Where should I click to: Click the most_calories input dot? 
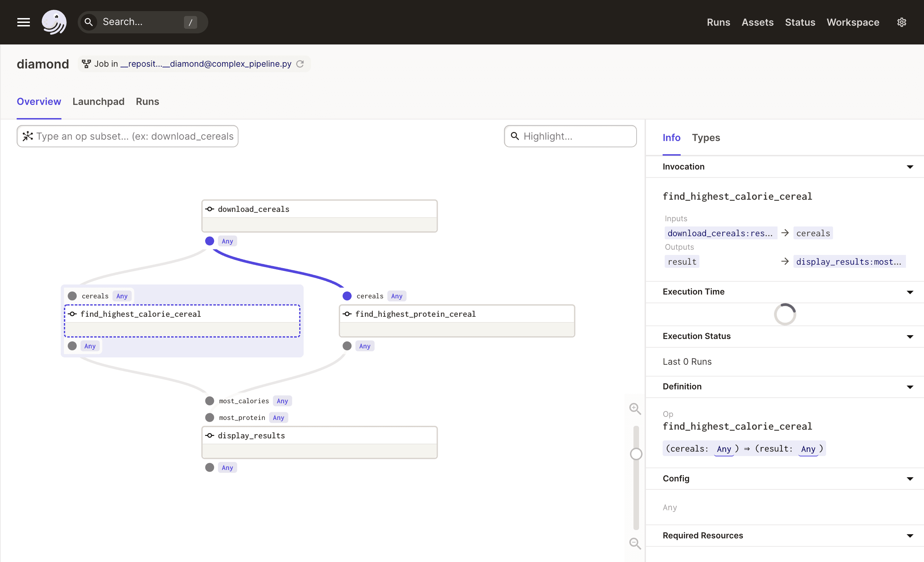[210, 401]
